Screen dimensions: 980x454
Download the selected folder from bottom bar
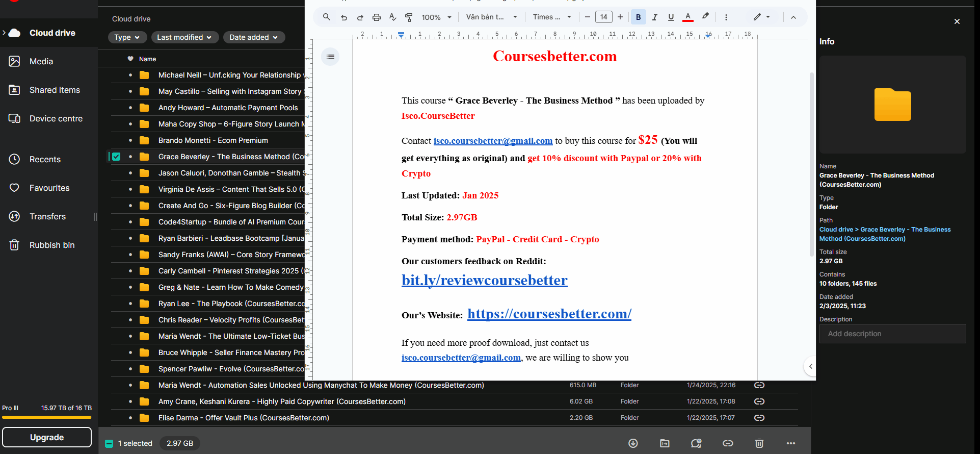pos(633,443)
